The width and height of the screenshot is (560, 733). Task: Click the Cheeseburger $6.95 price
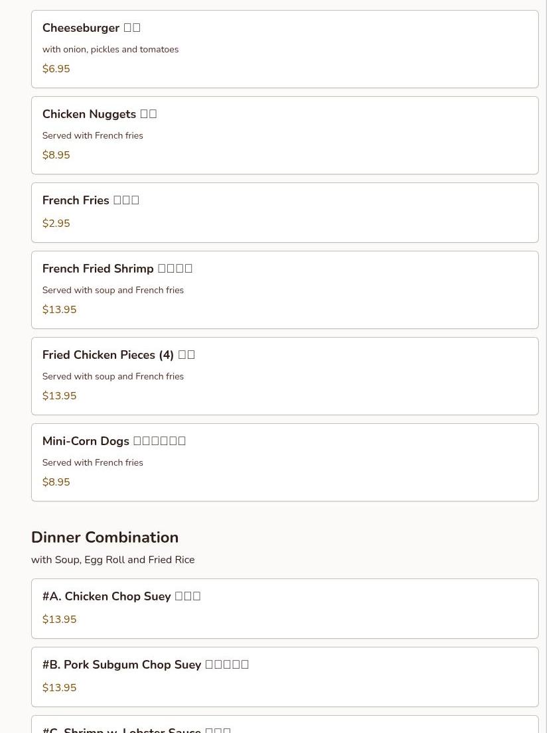[x=56, y=69]
